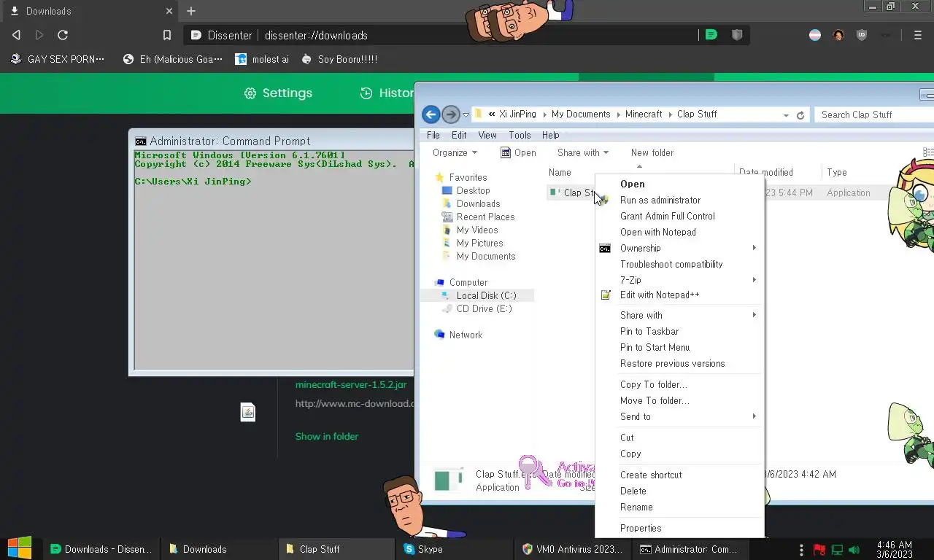This screenshot has width=934, height=560.
Task: Go forward in the Clap Stuff Explorer window
Action: click(451, 114)
